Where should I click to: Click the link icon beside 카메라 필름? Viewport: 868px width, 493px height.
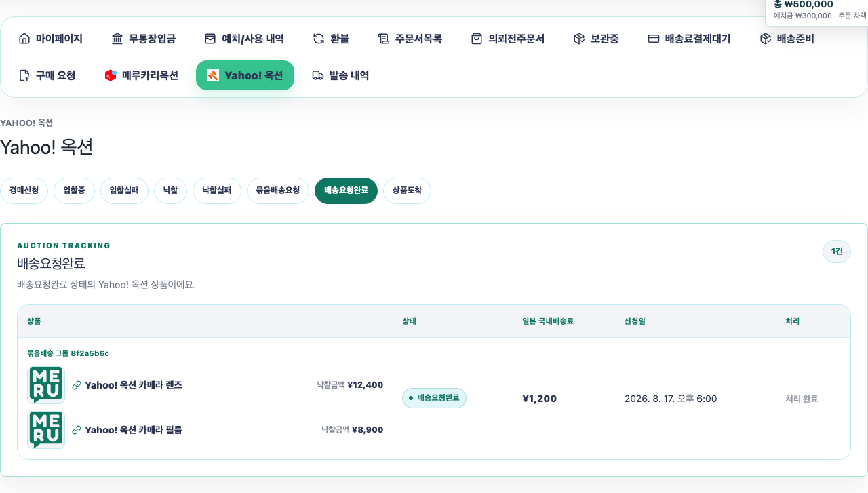77,430
